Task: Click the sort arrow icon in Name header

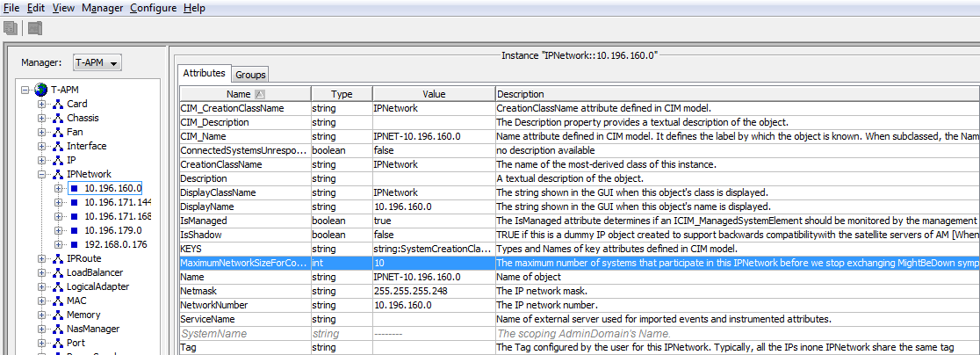Action: (260, 94)
